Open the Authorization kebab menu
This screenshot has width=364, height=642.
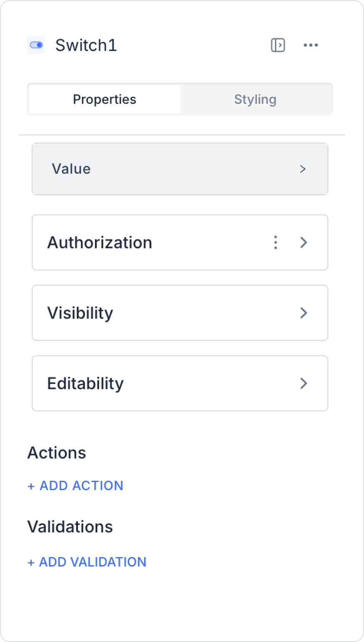(x=275, y=242)
